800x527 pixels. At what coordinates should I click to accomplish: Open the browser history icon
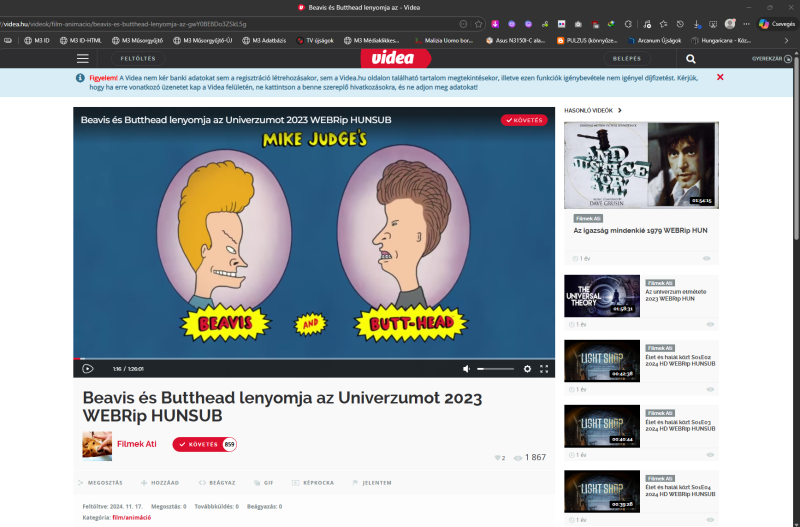680,24
